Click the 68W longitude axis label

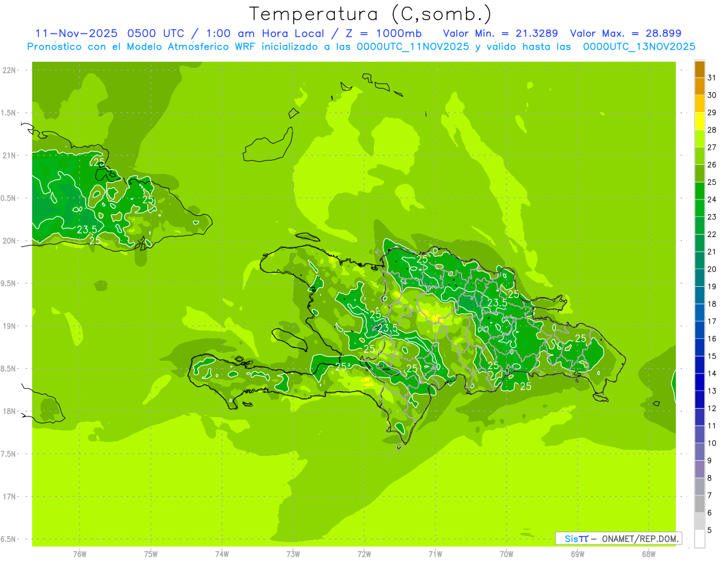[x=648, y=554]
